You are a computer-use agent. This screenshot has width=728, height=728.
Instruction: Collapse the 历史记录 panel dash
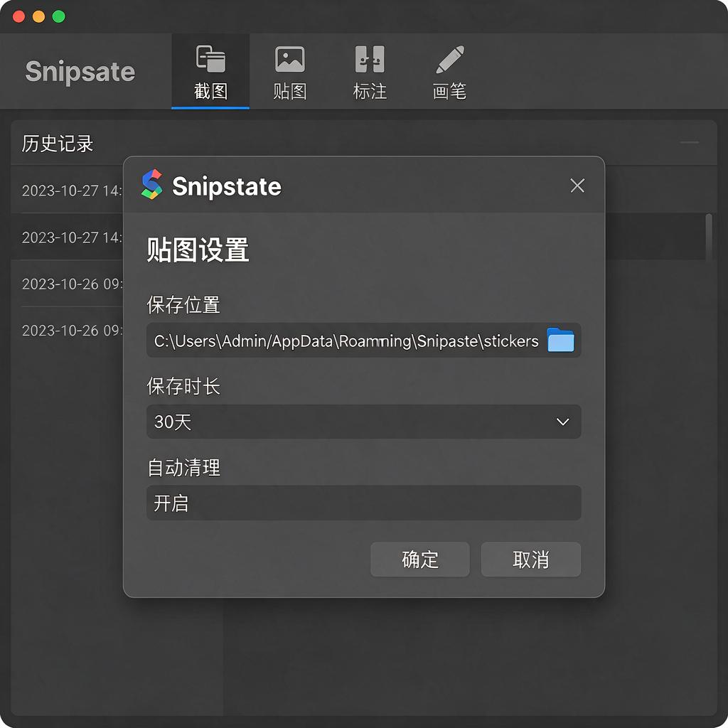pos(690,142)
